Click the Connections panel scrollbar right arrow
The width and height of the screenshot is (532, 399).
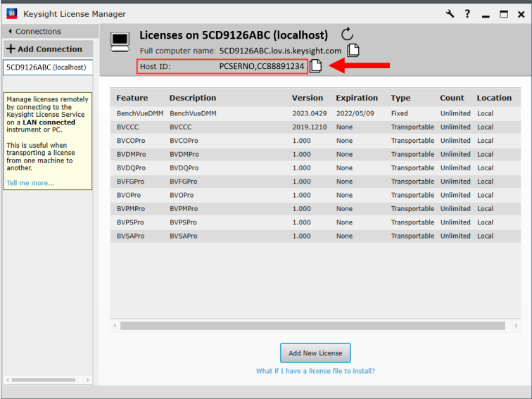pos(88,380)
